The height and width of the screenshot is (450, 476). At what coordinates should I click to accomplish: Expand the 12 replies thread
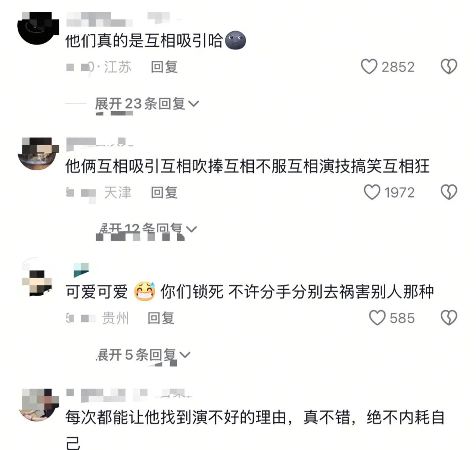(x=147, y=229)
